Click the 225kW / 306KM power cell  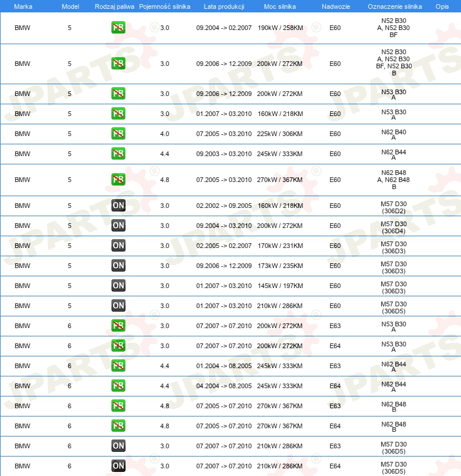coord(279,134)
